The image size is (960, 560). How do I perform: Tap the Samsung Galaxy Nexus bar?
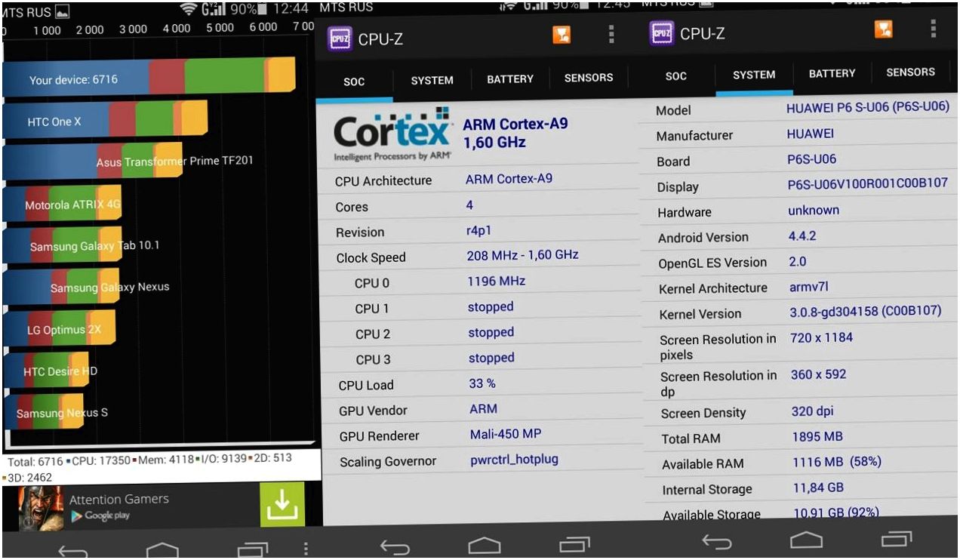[62, 287]
